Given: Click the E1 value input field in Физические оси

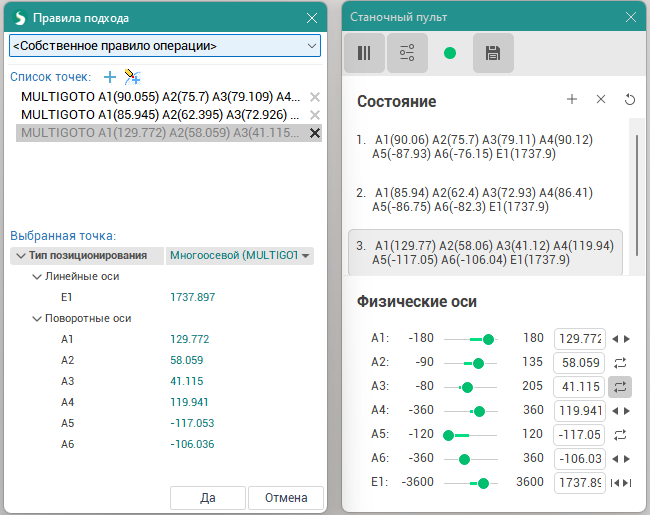Looking at the screenshot, I should click(579, 483).
